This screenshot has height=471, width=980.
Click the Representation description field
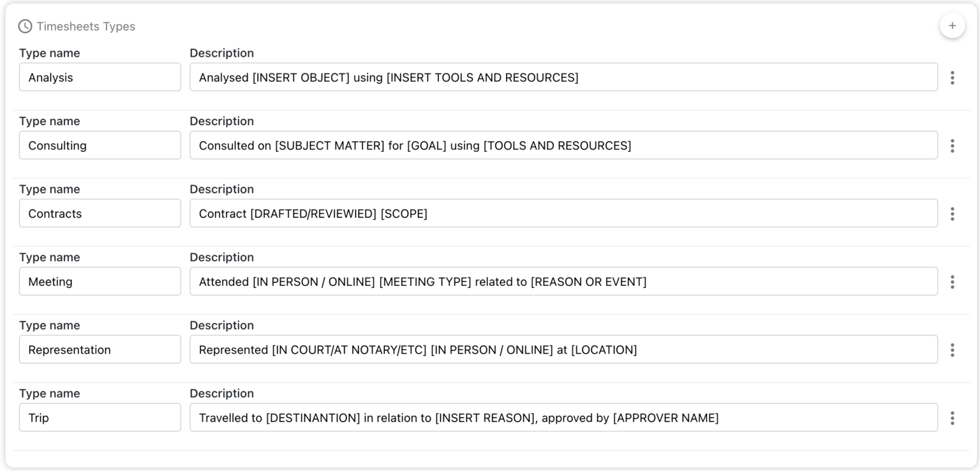coord(564,349)
